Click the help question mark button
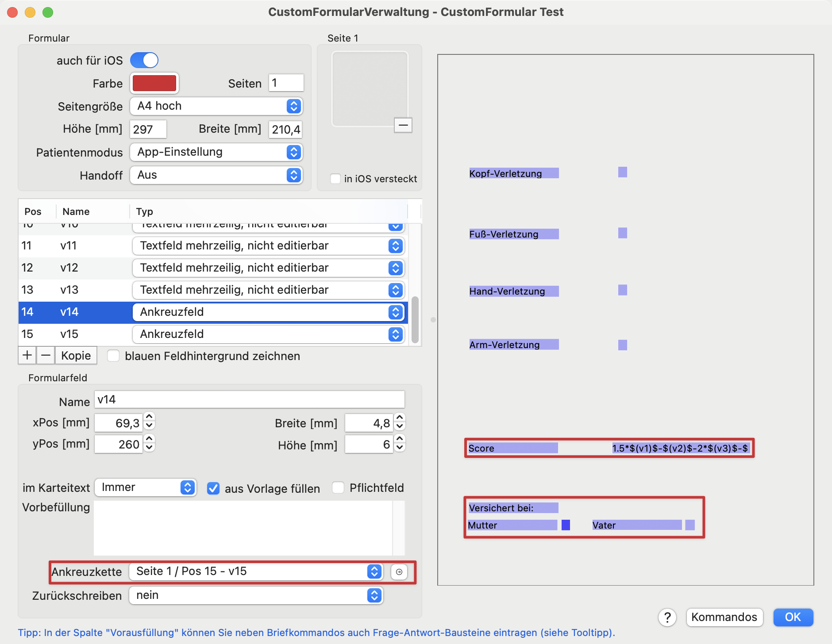832x644 pixels. point(667,617)
